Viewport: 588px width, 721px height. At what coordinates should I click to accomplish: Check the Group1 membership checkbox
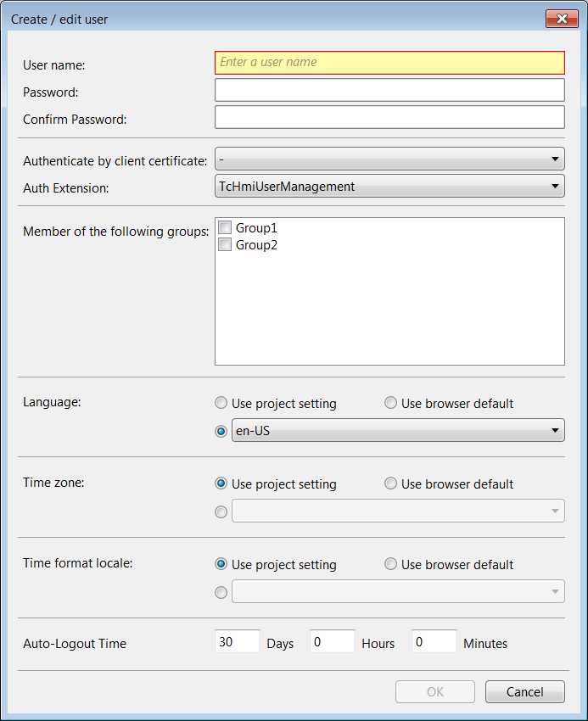225,227
